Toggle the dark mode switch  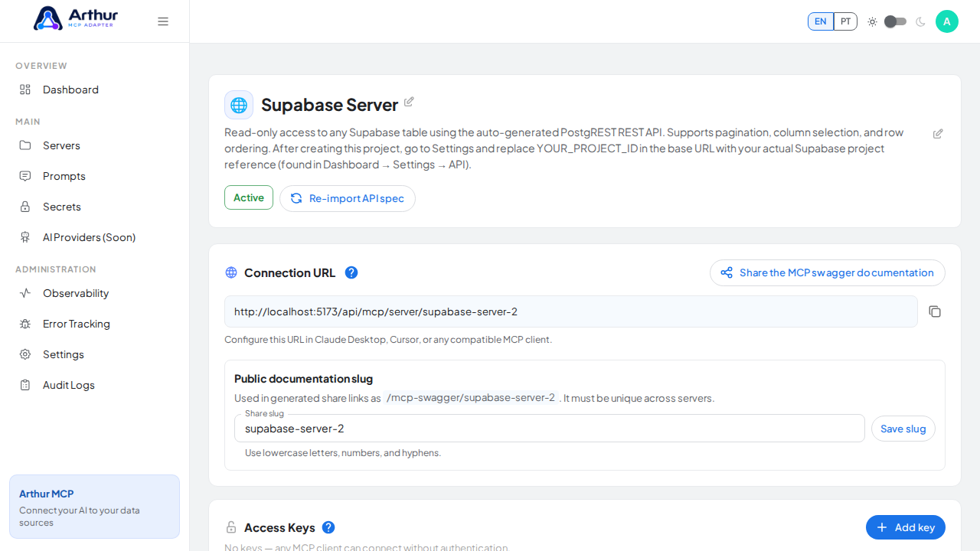895,21
